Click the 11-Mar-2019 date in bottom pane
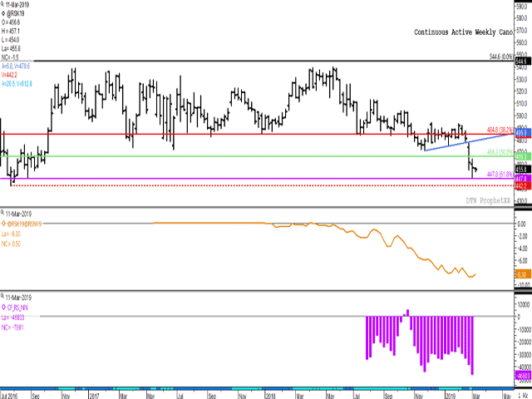The height and width of the screenshot is (399, 532). tap(18, 298)
